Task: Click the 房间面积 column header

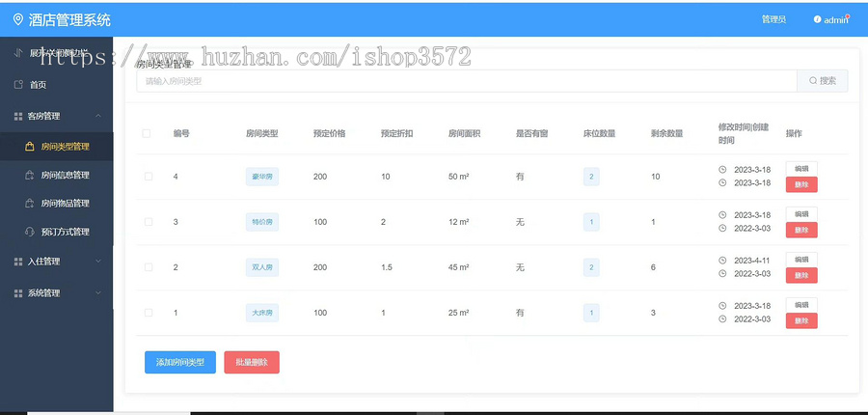Action: click(465, 133)
